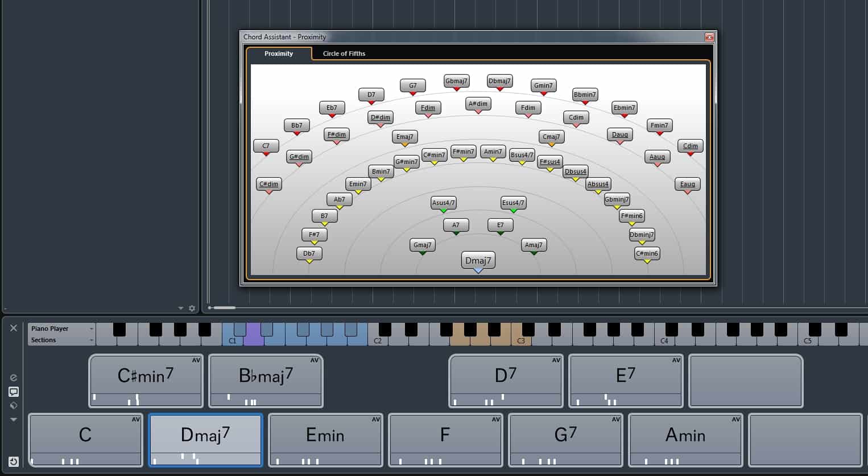Switch to the Circle of Fifths tab
Screen dimensions: 868x476
coord(344,54)
